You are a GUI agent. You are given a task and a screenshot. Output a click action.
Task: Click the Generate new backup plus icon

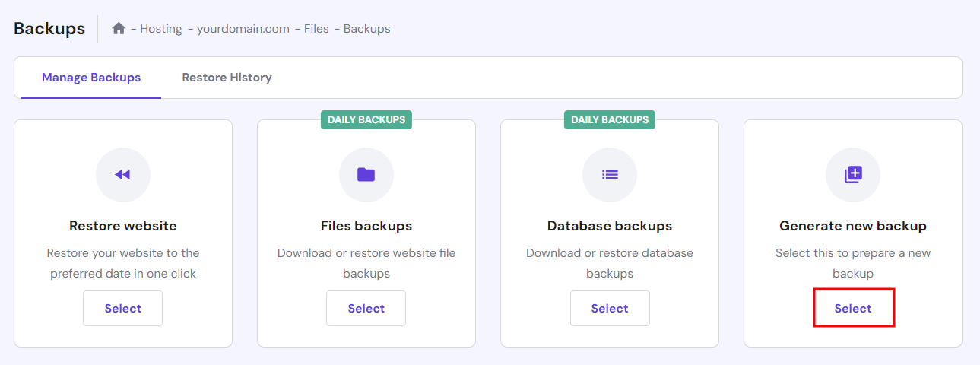853,175
